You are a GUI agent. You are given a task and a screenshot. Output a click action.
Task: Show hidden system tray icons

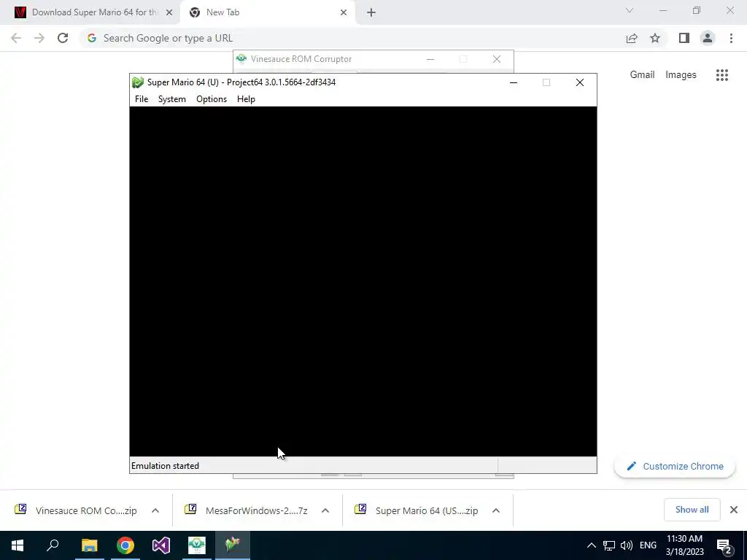(x=591, y=545)
